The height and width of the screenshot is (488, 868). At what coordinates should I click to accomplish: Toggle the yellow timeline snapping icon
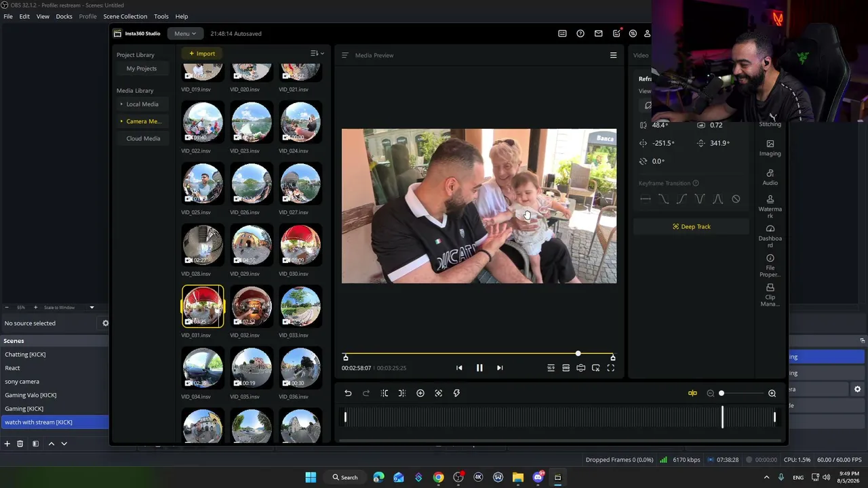point(692,393)
